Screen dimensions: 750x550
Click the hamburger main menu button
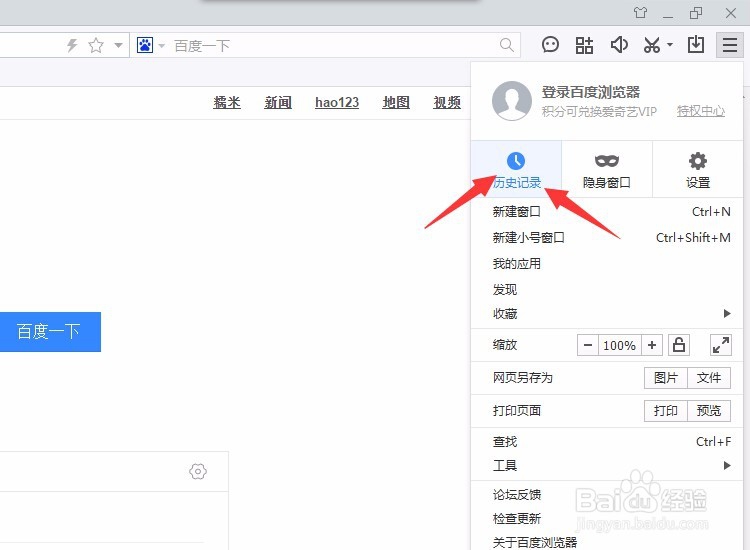[729, 45]
